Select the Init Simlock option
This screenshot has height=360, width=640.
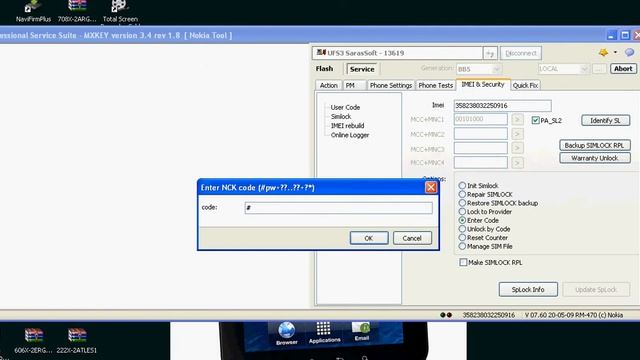[462, 186]
